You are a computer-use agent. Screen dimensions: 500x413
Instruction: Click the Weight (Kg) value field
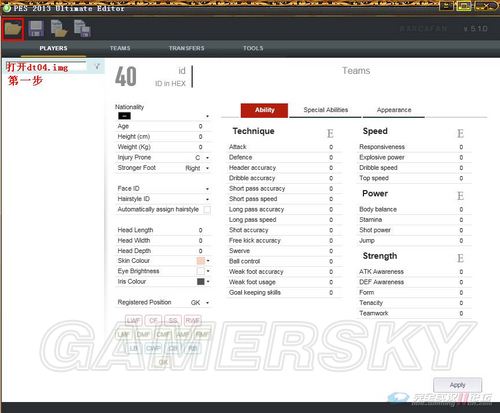pyautogui.click(x=200, y=147)
